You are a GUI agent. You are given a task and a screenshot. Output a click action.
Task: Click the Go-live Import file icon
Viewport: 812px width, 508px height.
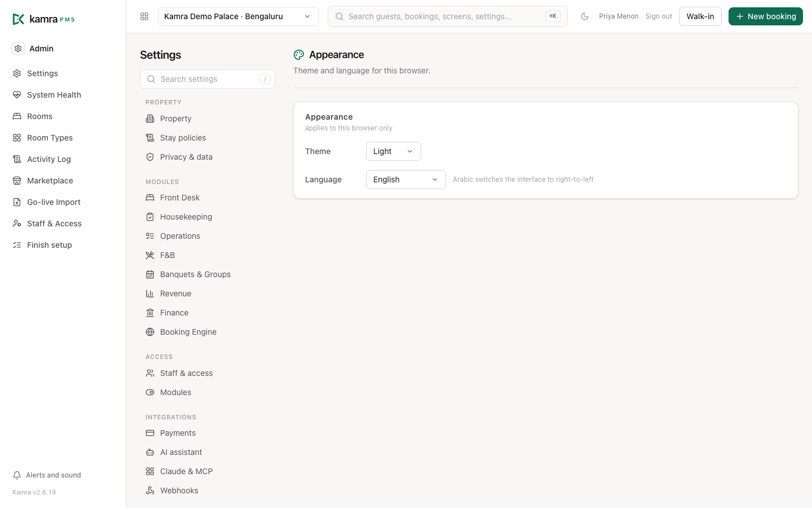tap(17, 202)
